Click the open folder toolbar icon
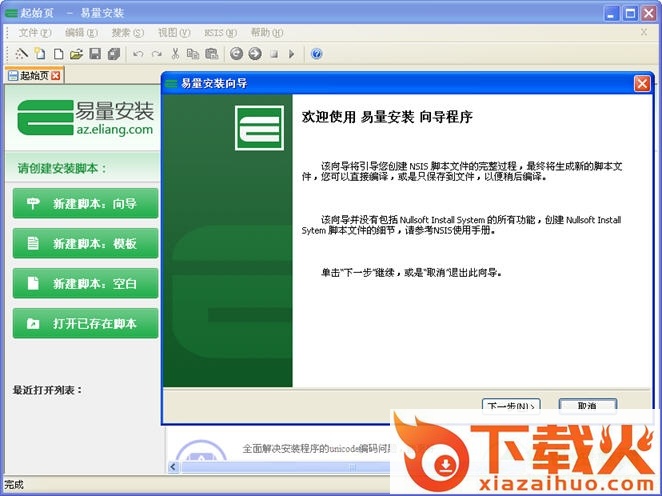Screen dimensions: 662x496 point(76,54)
